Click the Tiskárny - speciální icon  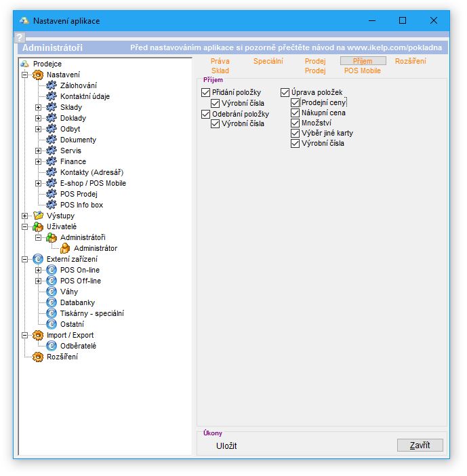52,313
